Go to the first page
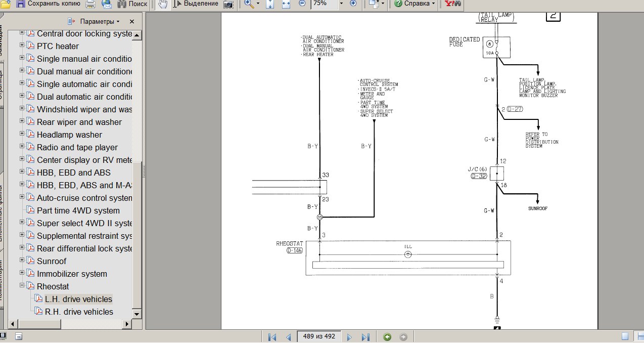Image resolution: width=644 pixels, height=343 pixels. click(272, 337)
